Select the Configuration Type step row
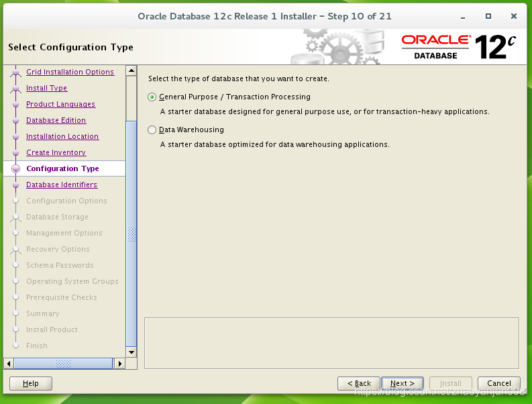The image size is (532, 404). point(64,168)
